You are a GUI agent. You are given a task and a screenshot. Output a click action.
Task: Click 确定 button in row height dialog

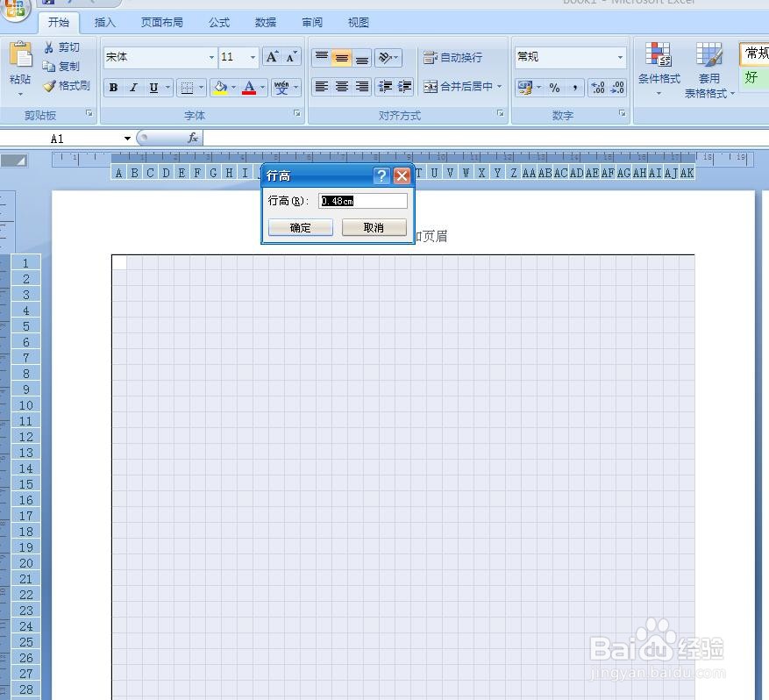[300, 227]
